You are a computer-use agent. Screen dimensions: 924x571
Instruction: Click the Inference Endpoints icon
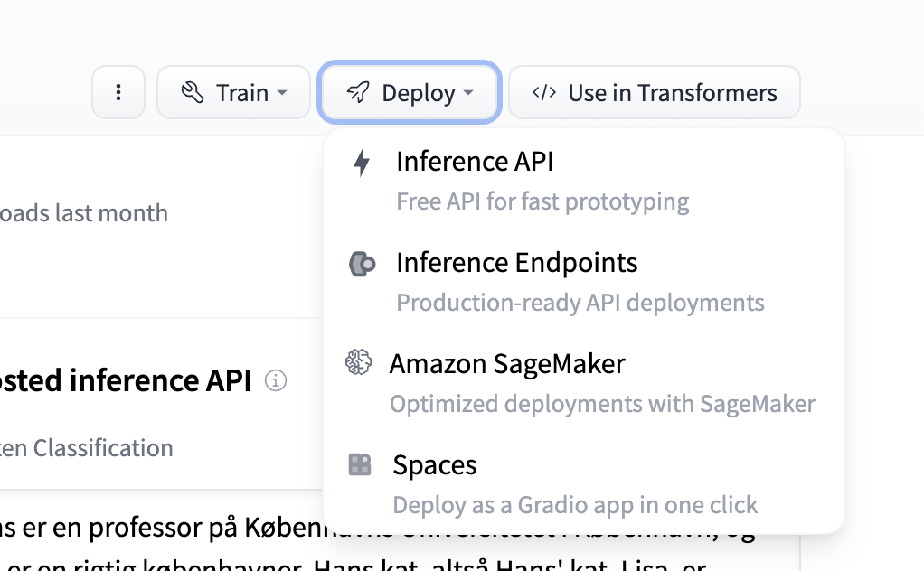pos(362,264)
